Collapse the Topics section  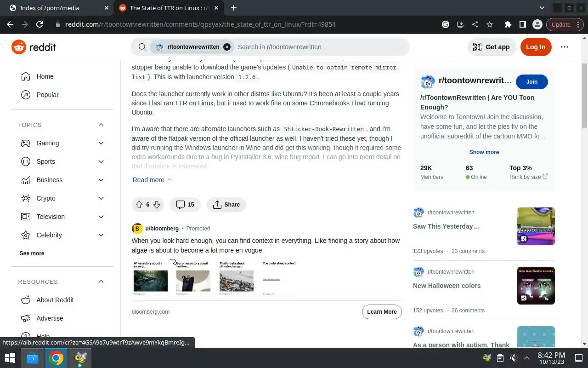(x=101, y=125)
